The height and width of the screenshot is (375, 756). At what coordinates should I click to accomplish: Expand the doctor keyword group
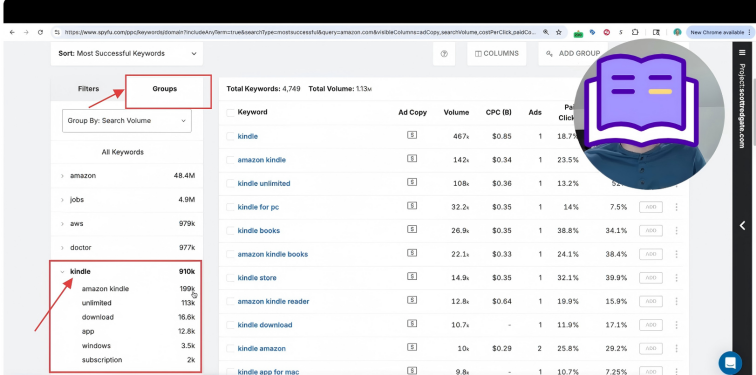(x=62, y=248)
